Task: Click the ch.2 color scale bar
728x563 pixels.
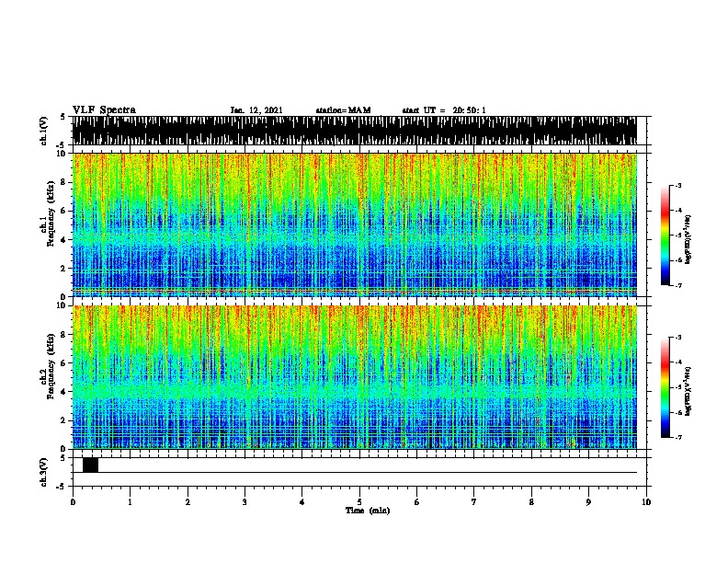Action: 665,387
